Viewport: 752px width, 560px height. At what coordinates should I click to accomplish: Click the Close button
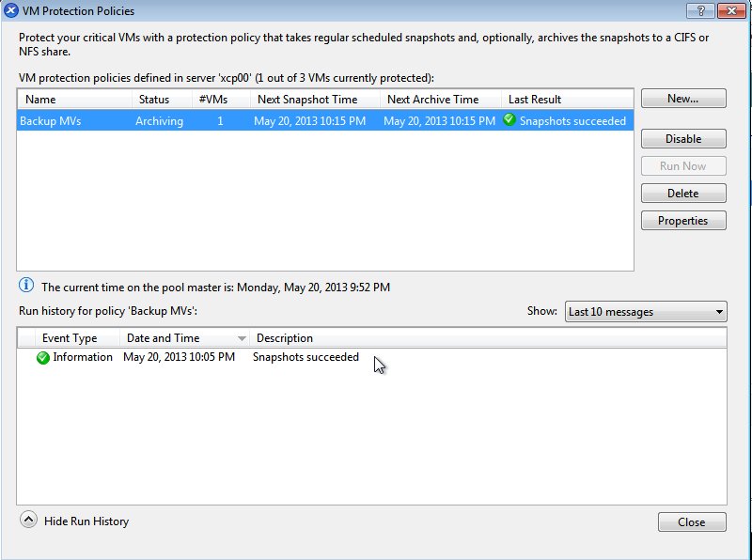(x=692, y=522)
